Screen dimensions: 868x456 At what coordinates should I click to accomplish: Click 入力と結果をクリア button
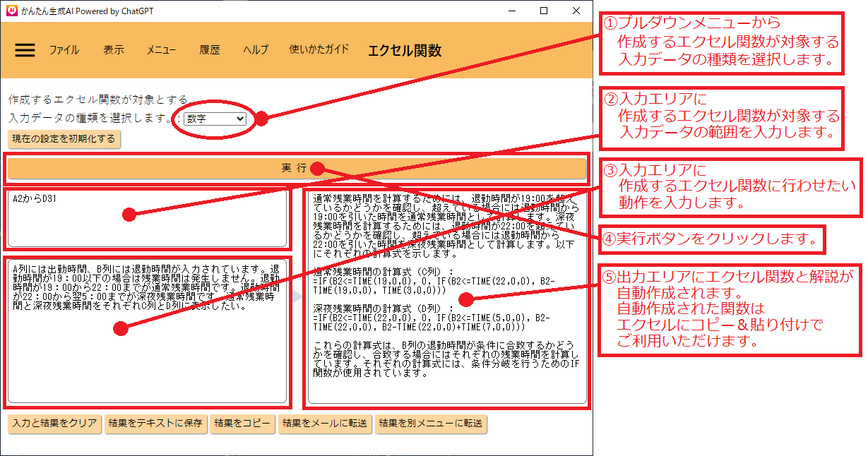point(54,424)
